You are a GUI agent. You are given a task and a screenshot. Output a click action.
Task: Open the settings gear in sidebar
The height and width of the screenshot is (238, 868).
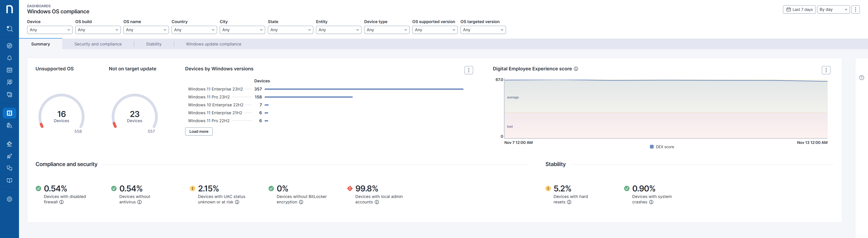coord(9,199)
